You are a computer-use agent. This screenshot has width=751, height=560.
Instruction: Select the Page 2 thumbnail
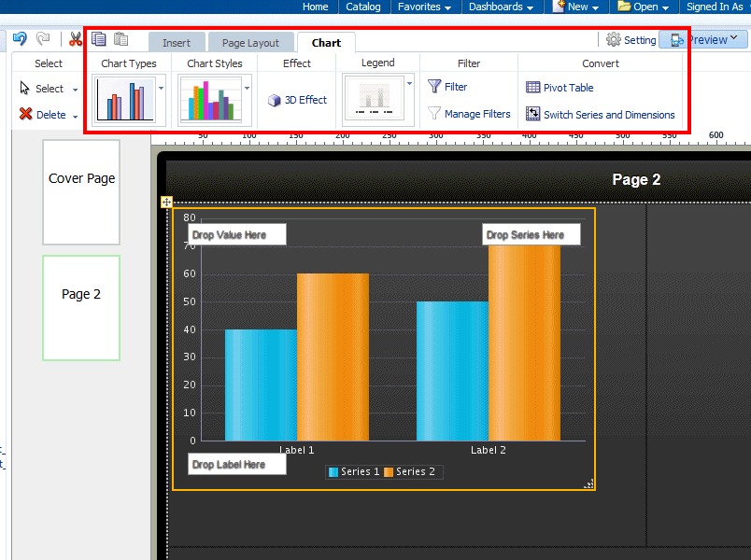pos(81,308)
